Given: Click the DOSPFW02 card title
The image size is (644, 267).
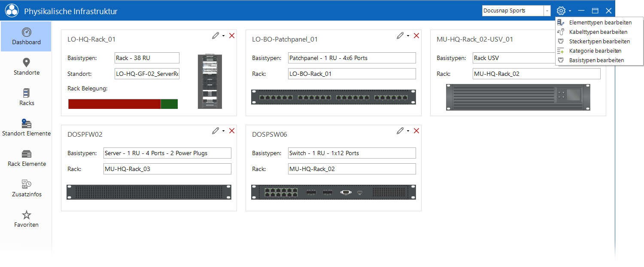Looking at the screenshot, I should 85,135.
